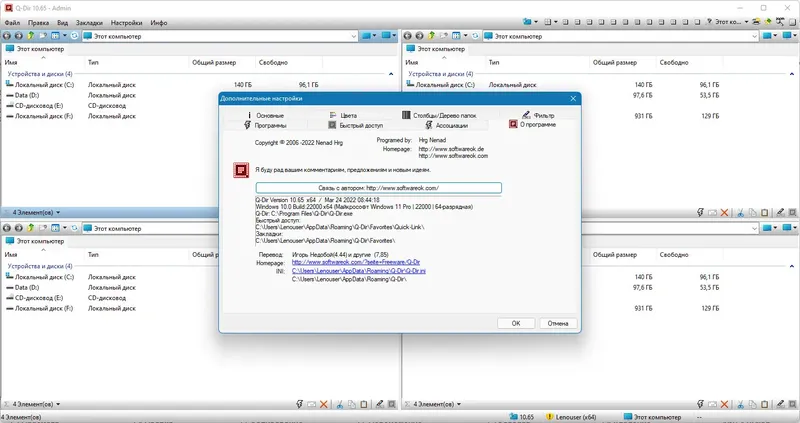Refresh the top-right pane view
This screenshot has width=800, height=423.
(x=475, y=36)
